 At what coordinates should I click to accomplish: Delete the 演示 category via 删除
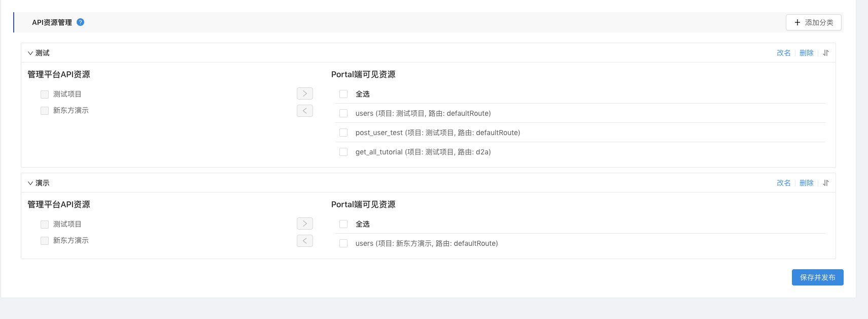pyautogui.click(x=806, y=183)
